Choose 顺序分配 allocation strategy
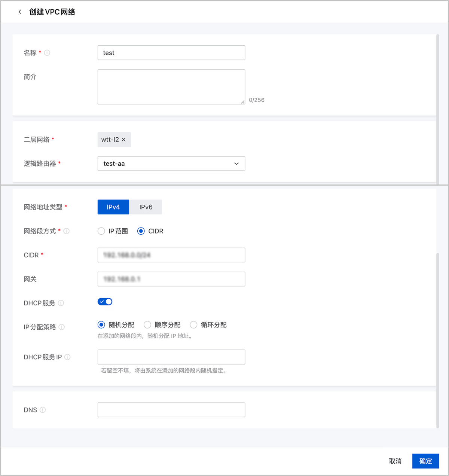Image resolution: width=449 pixels, height=476 pixels. click(147, 325)
